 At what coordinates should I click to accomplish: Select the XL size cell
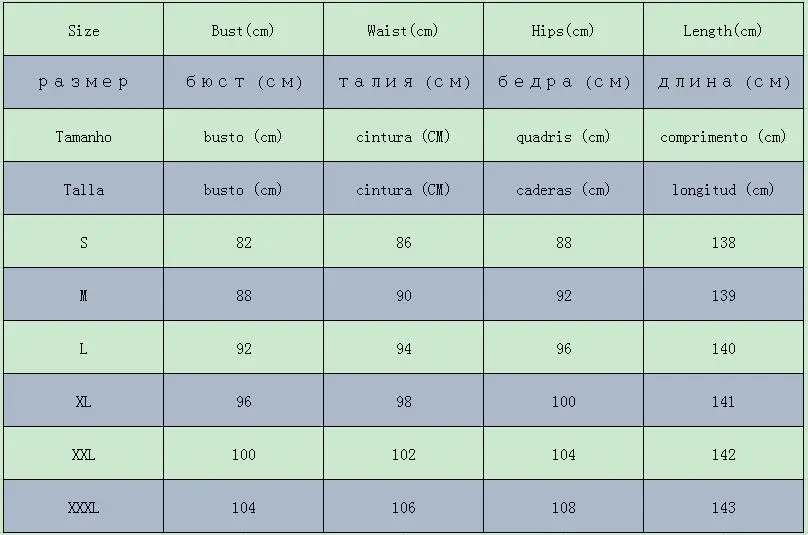click(84, 402)
